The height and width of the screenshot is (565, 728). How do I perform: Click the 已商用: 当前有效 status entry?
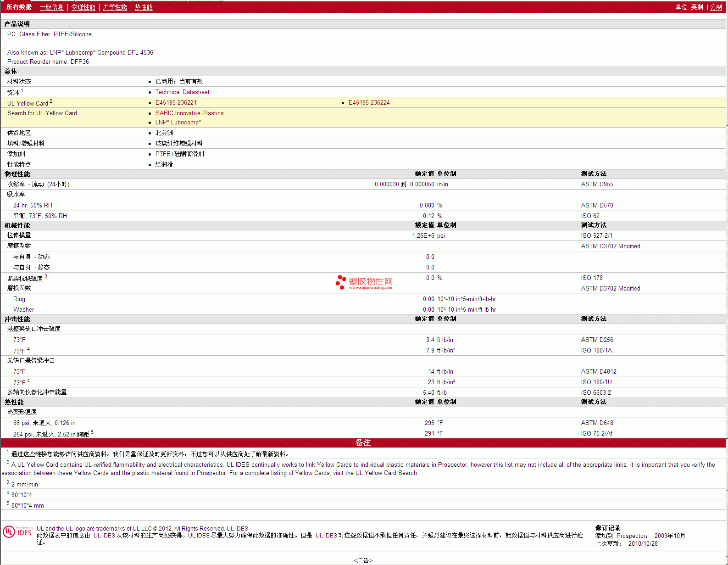click(179, 82)
